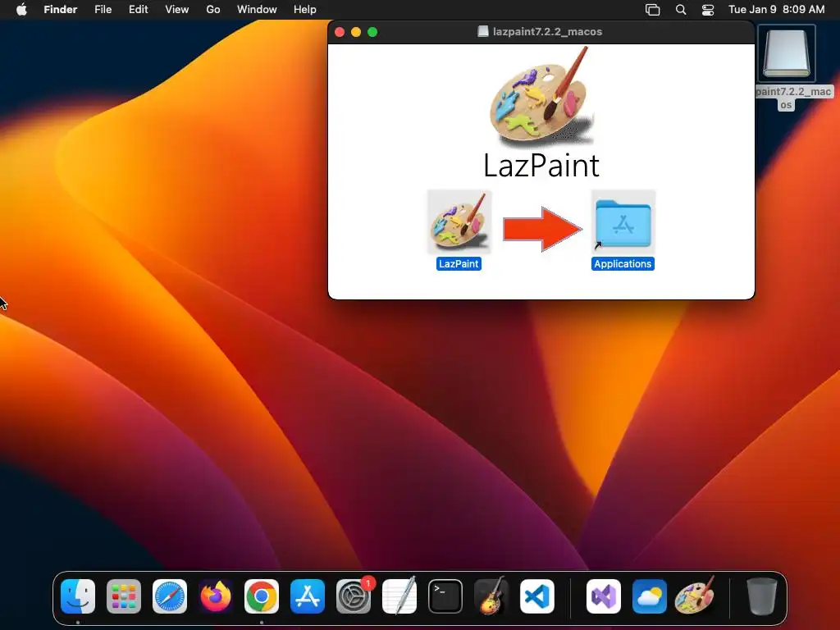Launch Safari from the Dock

[x=170, y=596]
